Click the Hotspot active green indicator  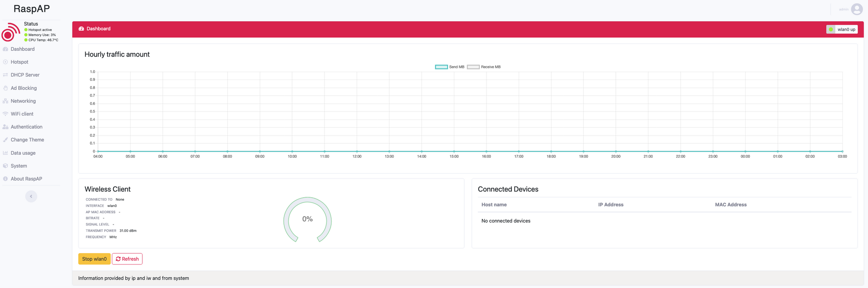point(26,30)
